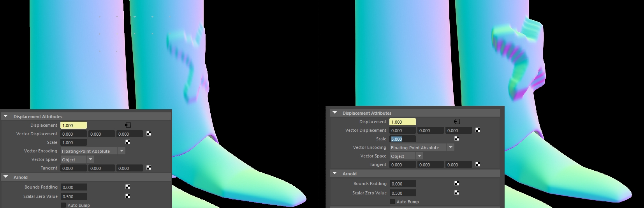644x208 pixels.
Task: Click right panel Tangent map checker icon
Action: 478,164
